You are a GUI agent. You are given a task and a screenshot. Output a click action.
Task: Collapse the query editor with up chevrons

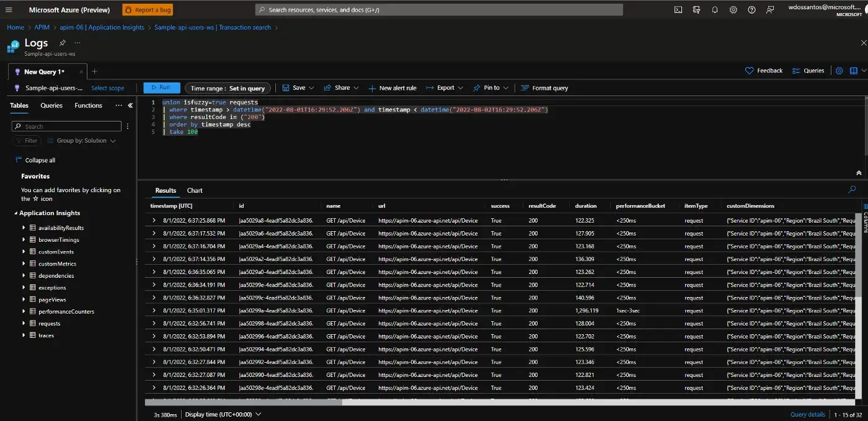[859, 173]
